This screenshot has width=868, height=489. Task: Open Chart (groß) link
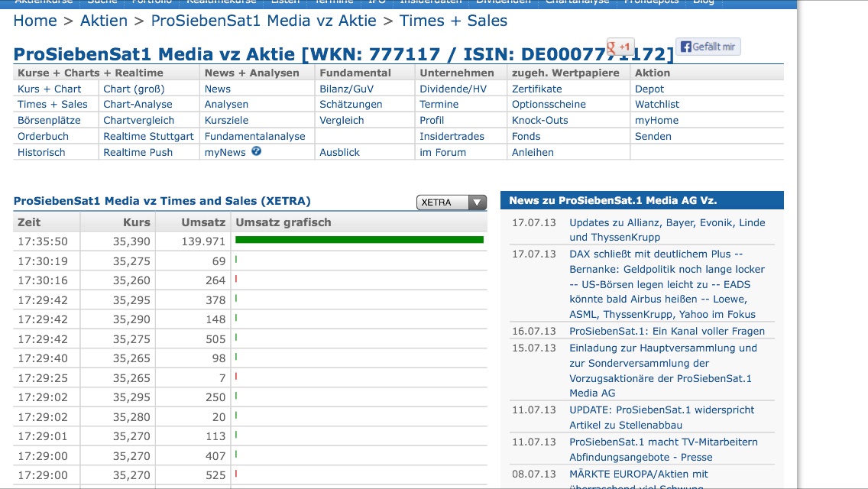pos(134,89)
